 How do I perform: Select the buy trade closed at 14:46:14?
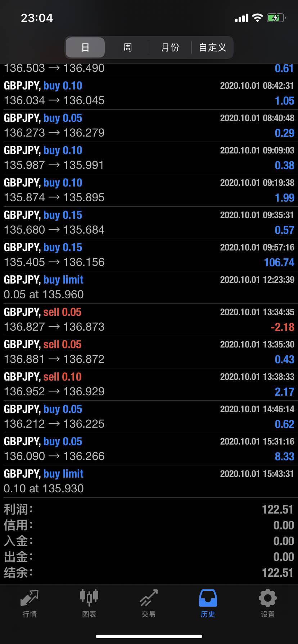(149, 417)
